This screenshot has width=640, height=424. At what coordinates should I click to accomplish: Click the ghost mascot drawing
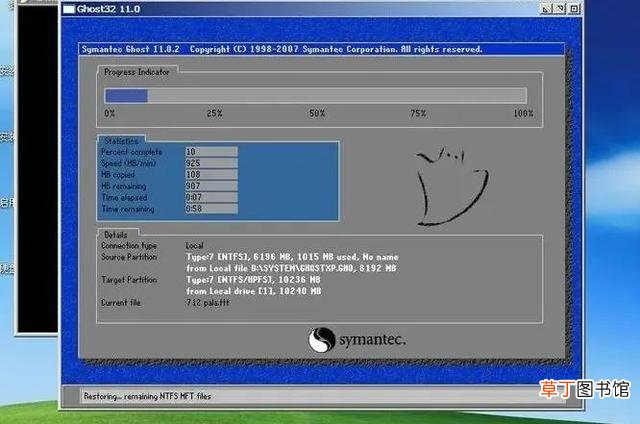[452, 186]
